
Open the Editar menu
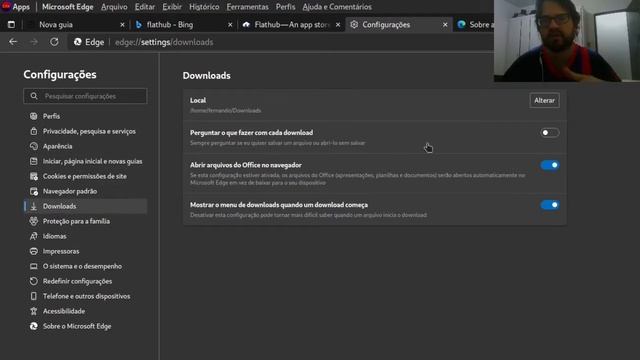[x=145, y=7]
